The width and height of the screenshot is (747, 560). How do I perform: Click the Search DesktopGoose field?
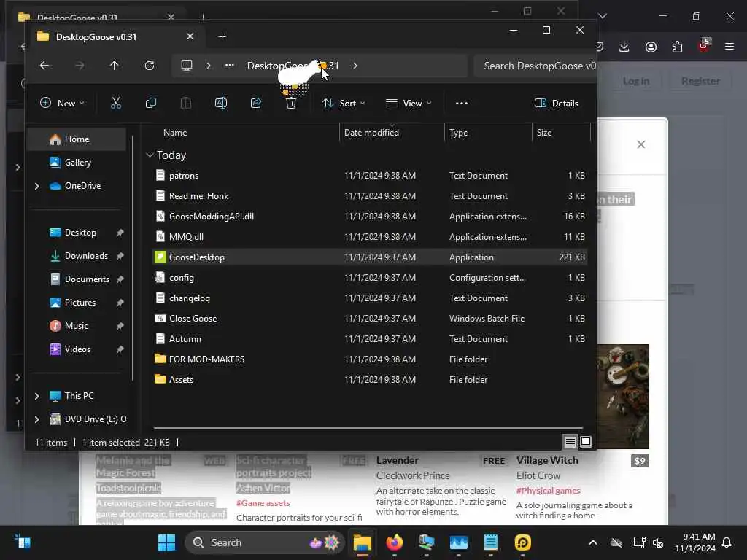535,66
